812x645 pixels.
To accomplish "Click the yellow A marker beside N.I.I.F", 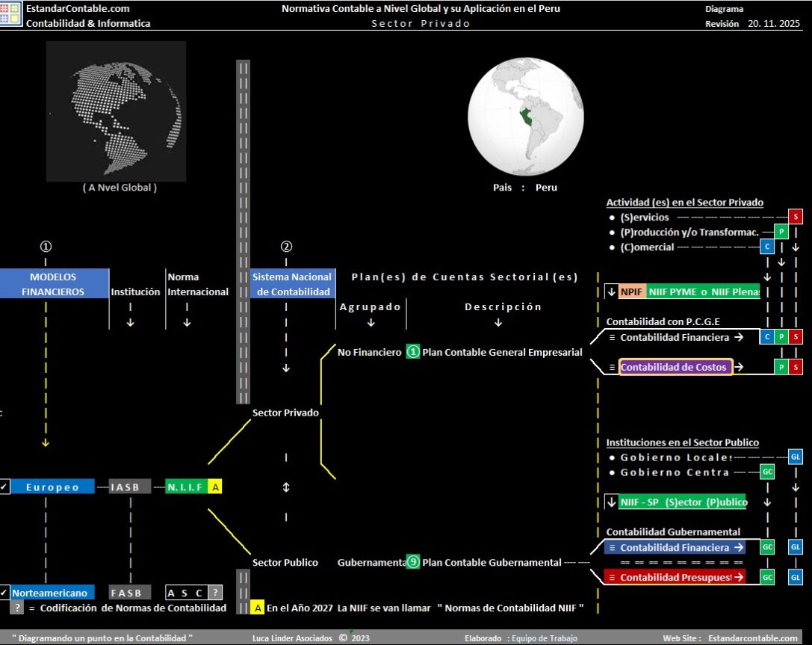I will coord(215,487).
